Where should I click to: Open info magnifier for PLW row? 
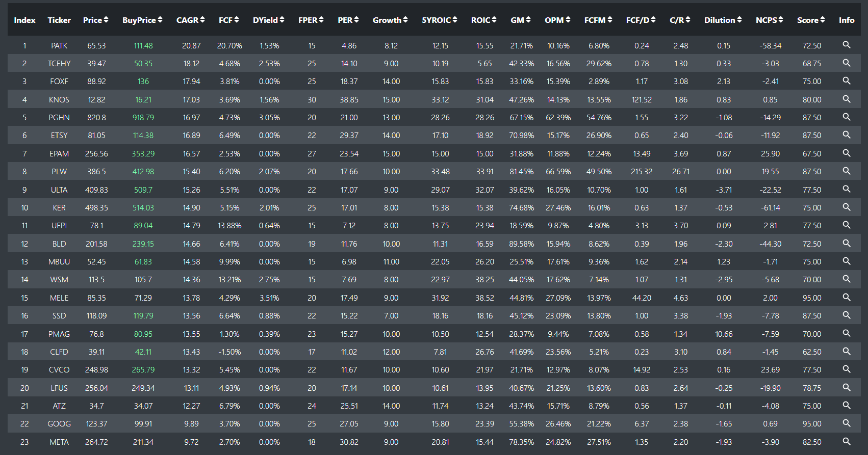tap(846, 171)
